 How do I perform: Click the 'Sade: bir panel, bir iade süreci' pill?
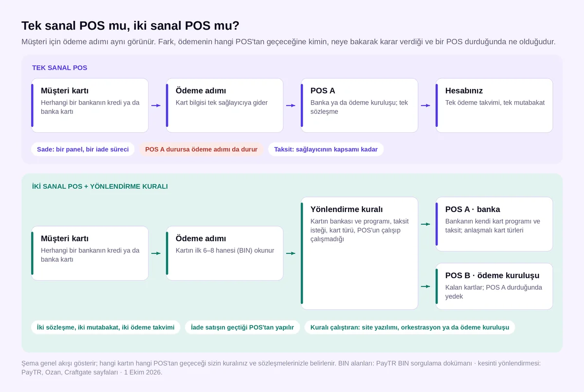[x=83, y=149]
